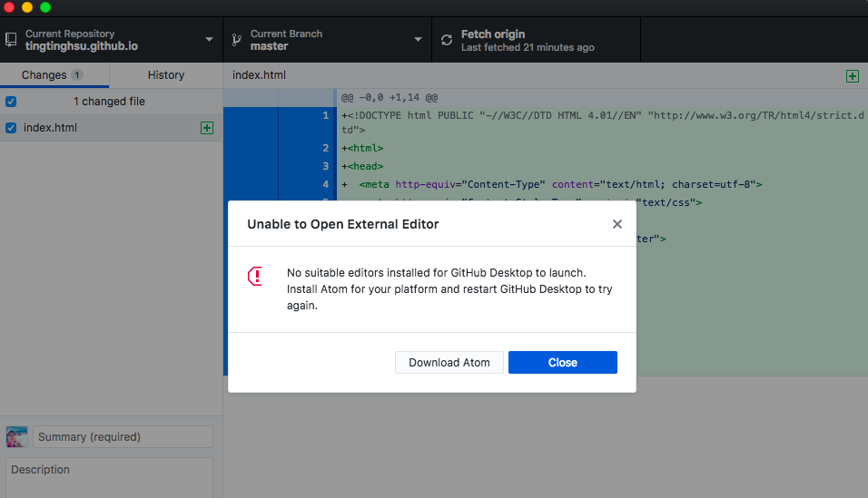Viewport: 868px width, 498px height.
Task: Click the '+<html>' diff line
Action: click(x=362, y=148)
